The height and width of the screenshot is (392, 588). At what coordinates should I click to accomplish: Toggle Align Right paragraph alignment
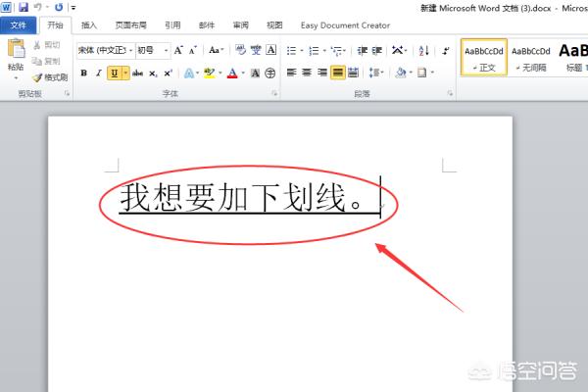322,72
